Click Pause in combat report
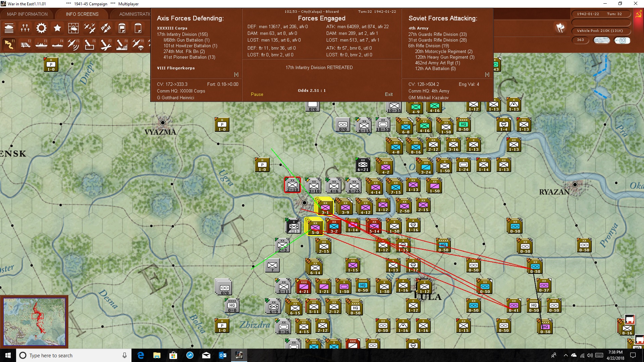Viewport: 644px width, 362px height. point(257,95)
